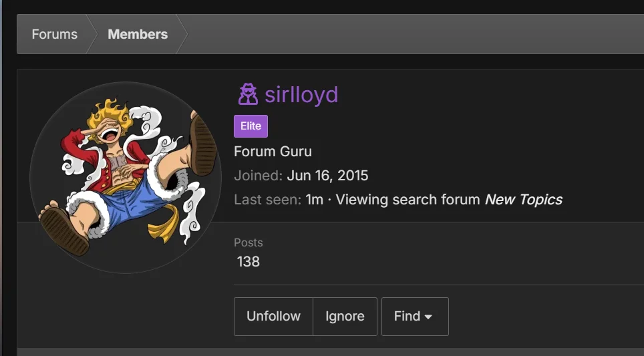The height and width of the screenshot is (356, 644).
Task: Click the Joined label
Action: pyautogui.click(x=259, y=176)
